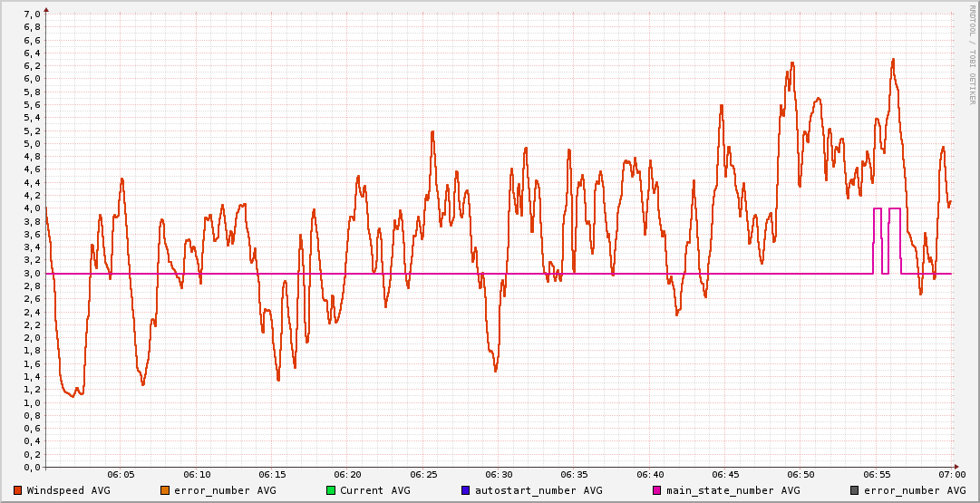Click the red arrow atop the vertical axis
The height and width of the screenshot is (503, 980).
(46, 9)
